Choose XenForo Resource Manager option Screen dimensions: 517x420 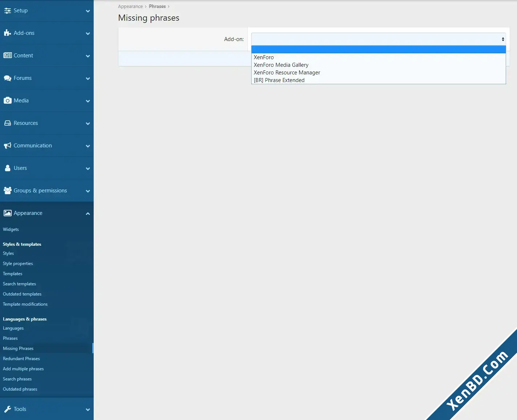pyautogui.click(x=378, y=73)
